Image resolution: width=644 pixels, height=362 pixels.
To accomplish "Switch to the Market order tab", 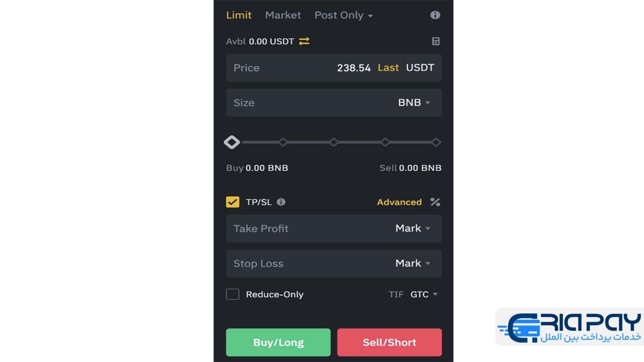I will click(283, 15).
